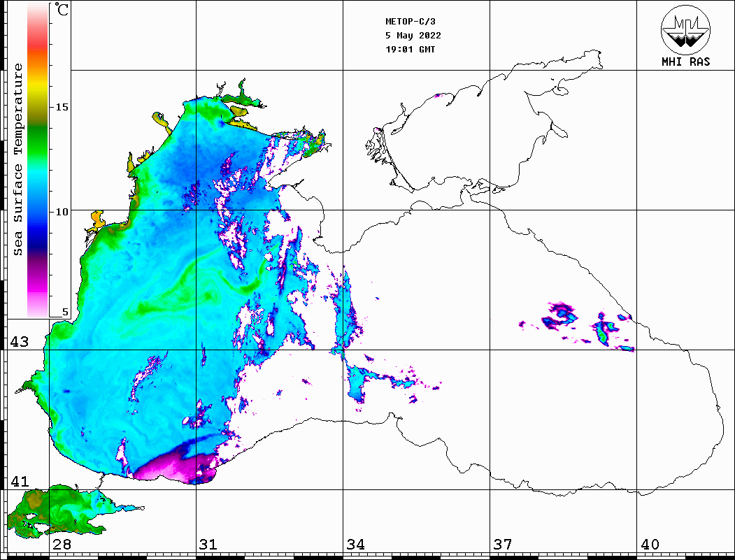
Task: Click longitude label '40'
Action: [650, 545]
